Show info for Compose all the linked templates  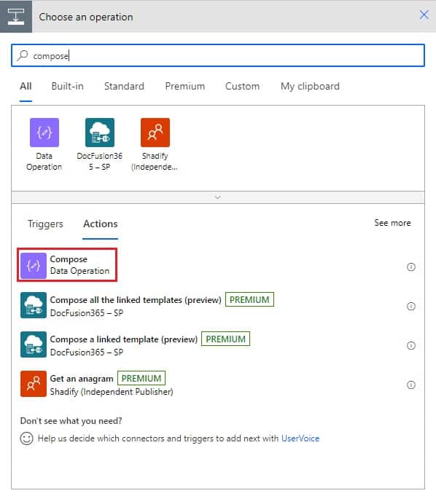click(411, 307)
